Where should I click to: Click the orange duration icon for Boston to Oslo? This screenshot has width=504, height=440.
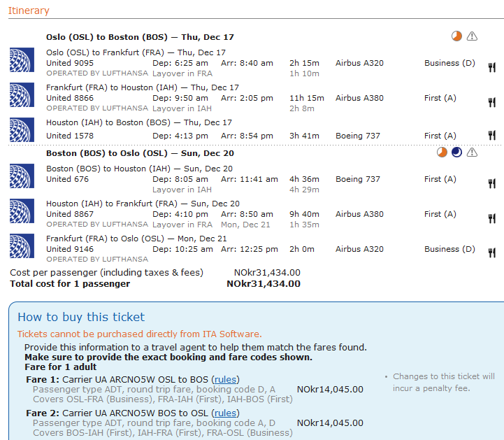[441, 152]
